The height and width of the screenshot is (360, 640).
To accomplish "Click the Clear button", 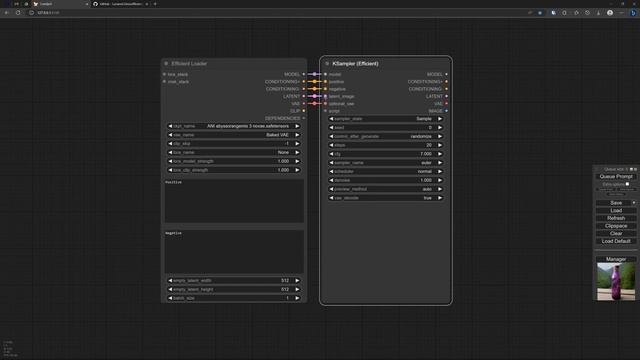I will pos(616,234).
